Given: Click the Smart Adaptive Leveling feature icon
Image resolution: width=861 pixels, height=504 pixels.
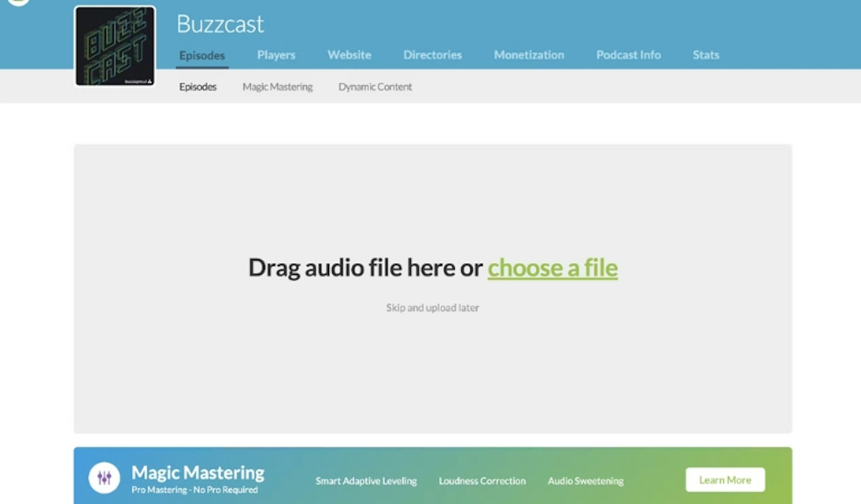Looking at the screenshot, I should point(365,480).
